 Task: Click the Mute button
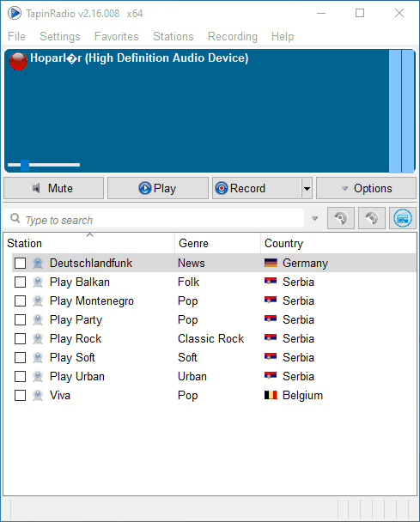point(53,188)
